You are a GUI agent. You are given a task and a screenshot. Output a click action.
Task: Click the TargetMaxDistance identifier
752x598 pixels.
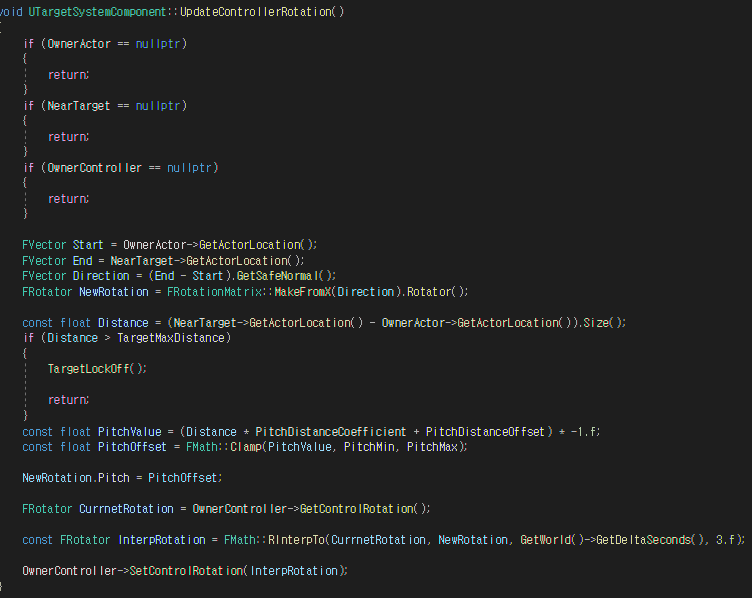pos(171,338)
